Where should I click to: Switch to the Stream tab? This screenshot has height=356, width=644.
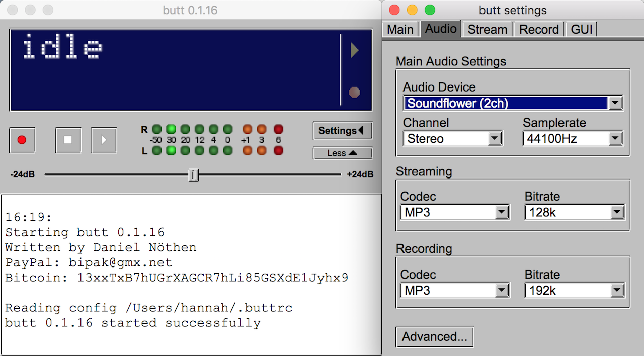pyautogui.click(x=487, y=29)
